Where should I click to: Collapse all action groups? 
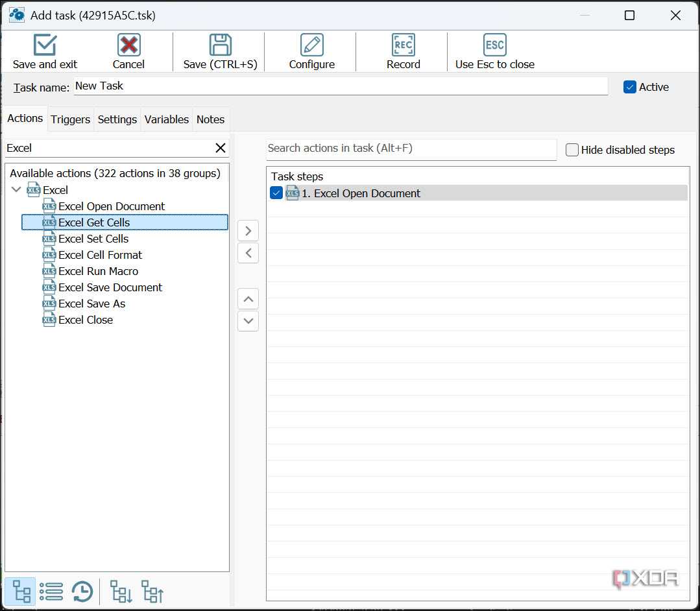pyautogui.click(x=152, y=592)
